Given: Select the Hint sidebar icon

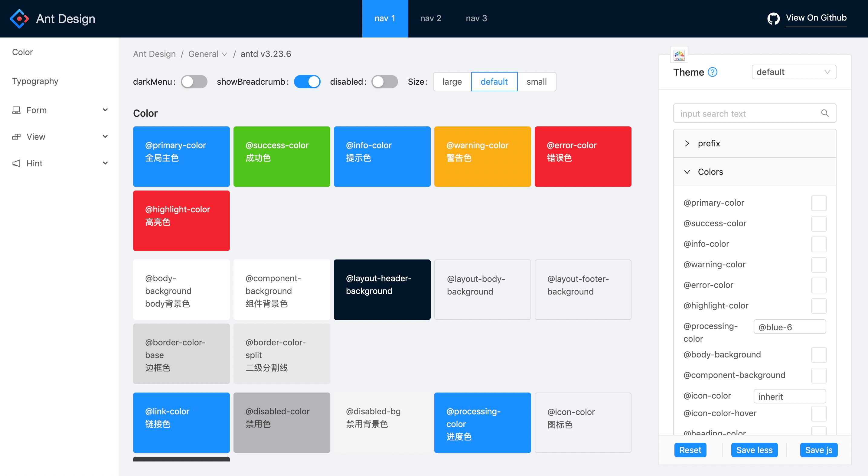Looking at the screenshot, I should tap(16, 163).
